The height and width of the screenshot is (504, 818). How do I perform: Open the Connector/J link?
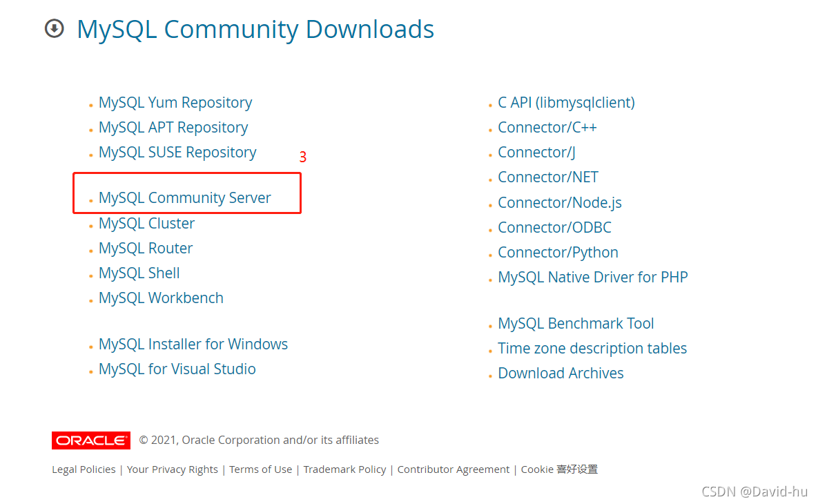pos(536,153)
